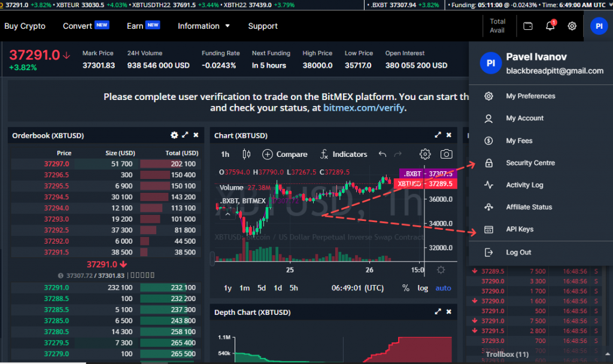613x364 pixels.
Task: Expand the Depth Chart panel to fullscreen
Action: 438,311
